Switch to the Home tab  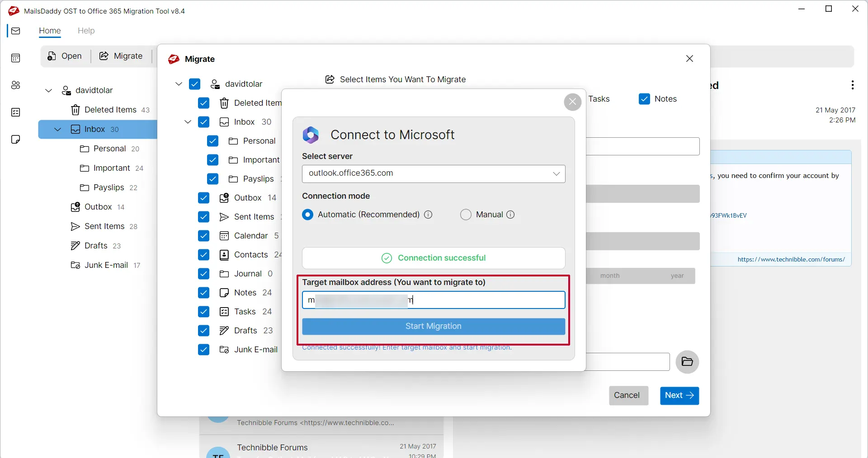click(x=50, y=31)
